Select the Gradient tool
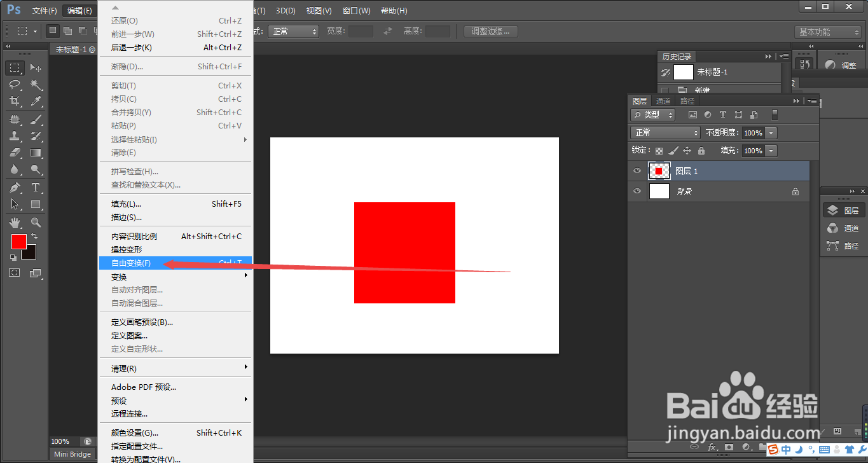This screenshot has height=463, width=868. pyautogui.click(x=36, y=153)
